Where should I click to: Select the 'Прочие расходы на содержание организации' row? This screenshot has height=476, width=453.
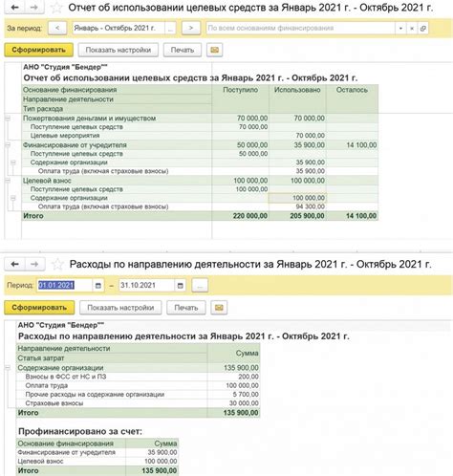tap(138, 395)
